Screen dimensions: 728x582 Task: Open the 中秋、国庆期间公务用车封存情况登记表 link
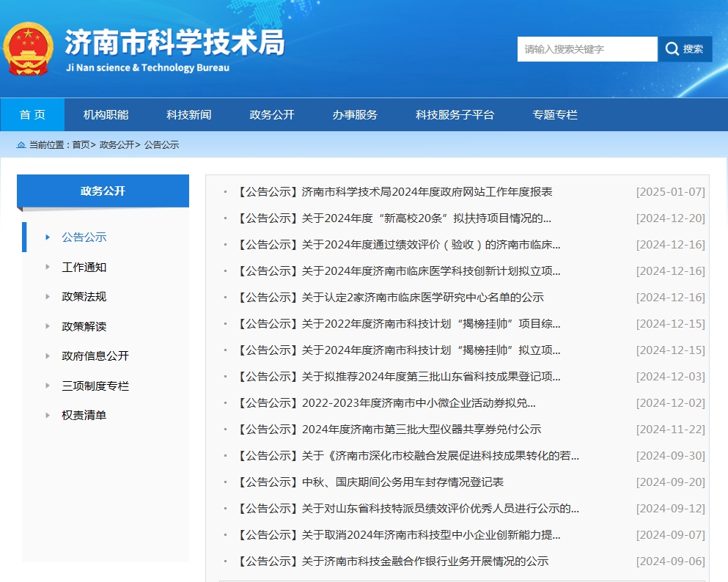click(x=402, y=482)
